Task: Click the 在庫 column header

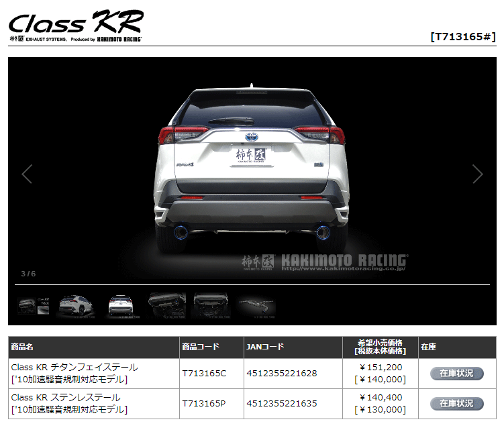Action: click(x=457, y=347)
